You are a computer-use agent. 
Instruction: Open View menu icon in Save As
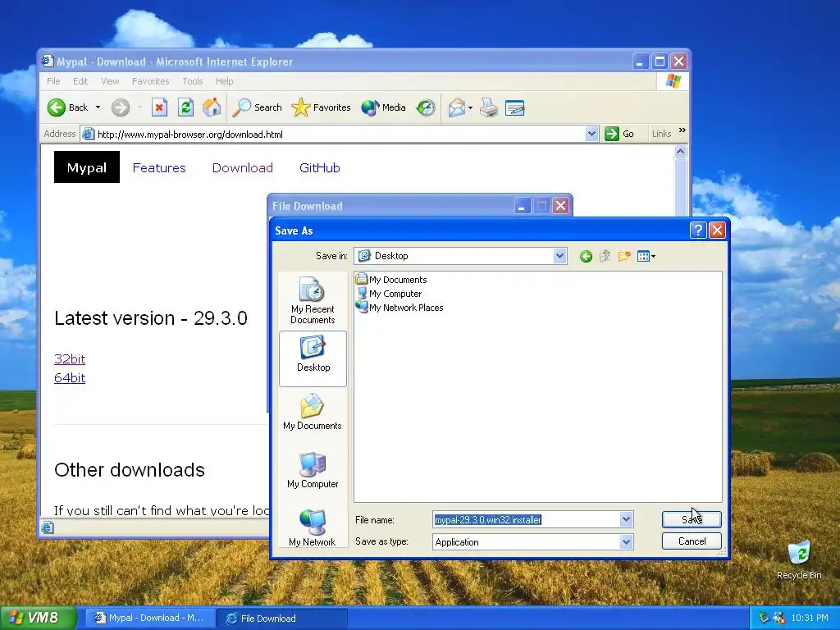point(646,257)
